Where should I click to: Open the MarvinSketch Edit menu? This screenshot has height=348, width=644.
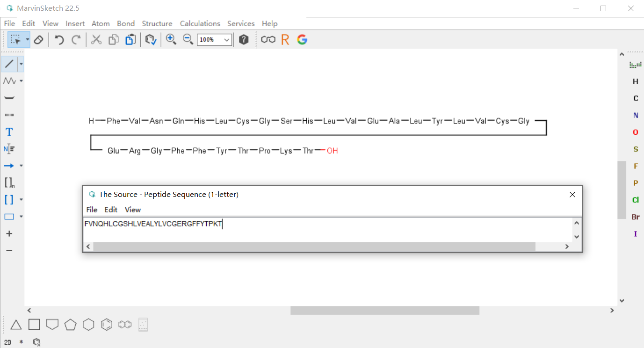[29, 23]
